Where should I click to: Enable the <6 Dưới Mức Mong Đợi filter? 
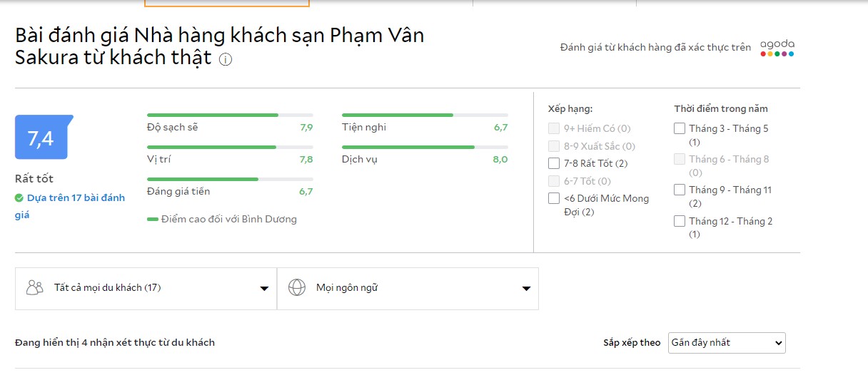554,198
